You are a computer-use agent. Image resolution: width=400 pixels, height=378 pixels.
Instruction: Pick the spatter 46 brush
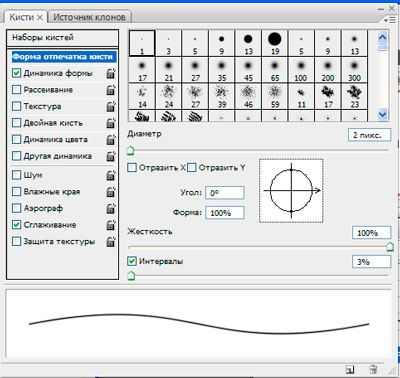(248, 97)
